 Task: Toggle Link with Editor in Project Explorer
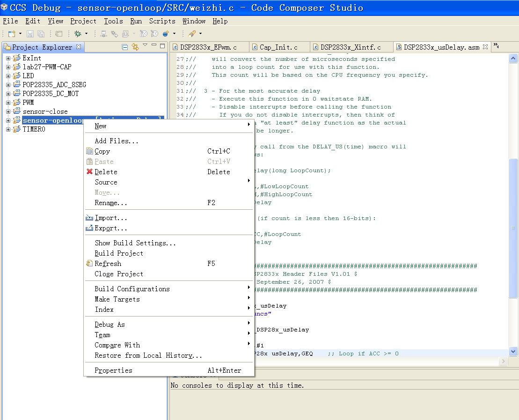point(135,47)
